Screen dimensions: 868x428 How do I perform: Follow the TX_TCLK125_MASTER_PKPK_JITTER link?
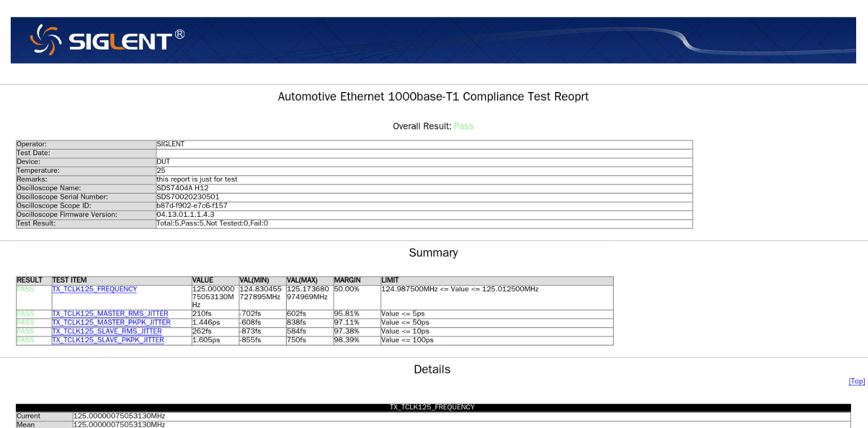pyautogui.click(x=111, y=322)
